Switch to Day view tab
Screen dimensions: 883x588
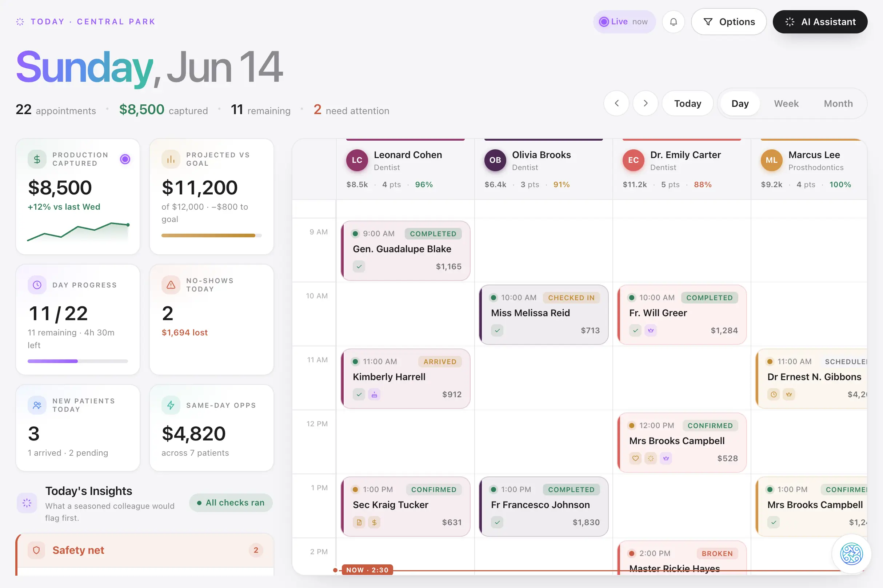pyautogui.click(x=740, y=103)
